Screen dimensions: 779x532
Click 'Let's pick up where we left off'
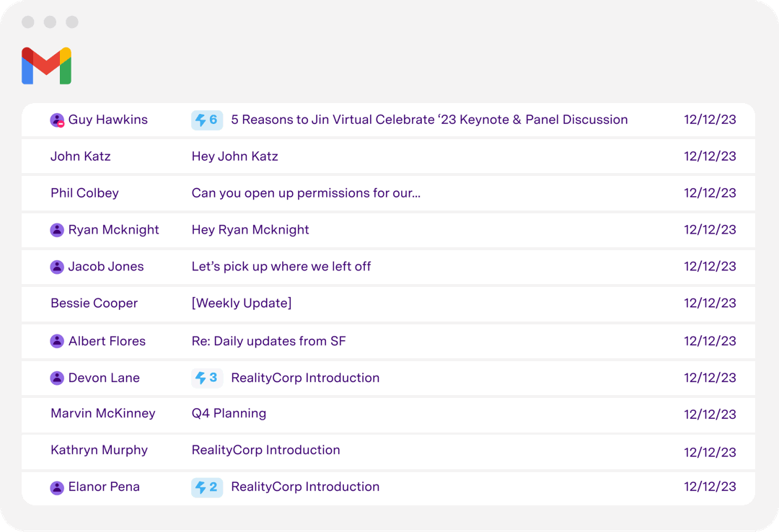pyautogui.click(x=281, y=266)
